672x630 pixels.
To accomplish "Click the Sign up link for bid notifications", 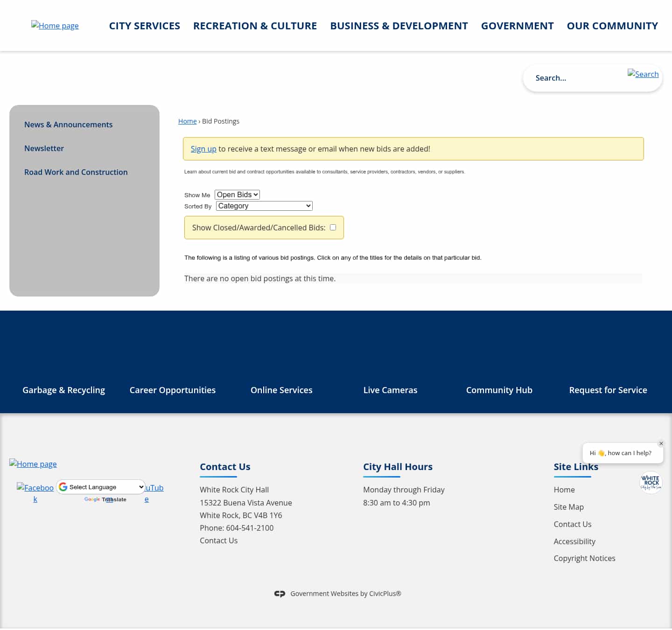I will 203,149.
